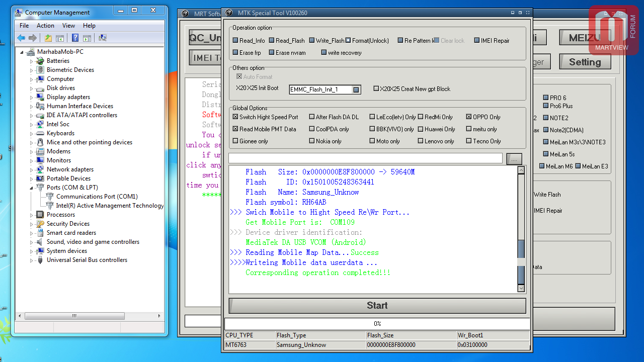Enable the Erase frp checkbox
This screenshot has height=362, width=644.
coord(235,53)
